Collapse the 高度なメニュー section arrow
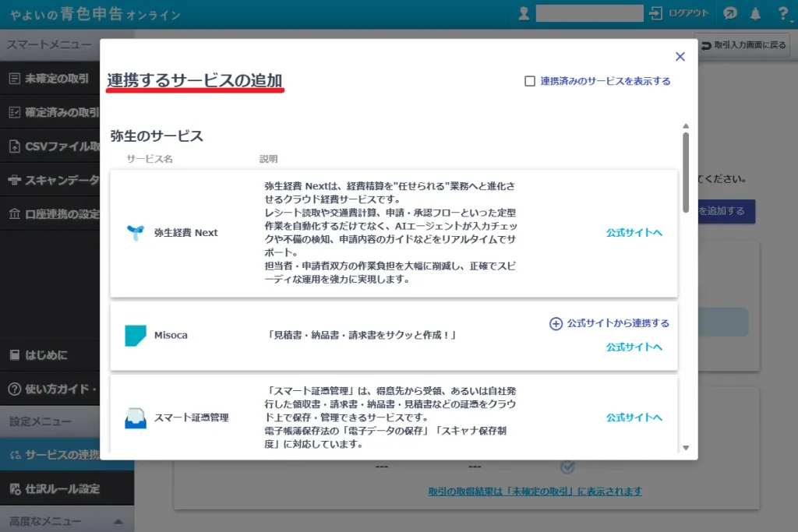Viewport: 798px width, 532px height. coord(118,522)
